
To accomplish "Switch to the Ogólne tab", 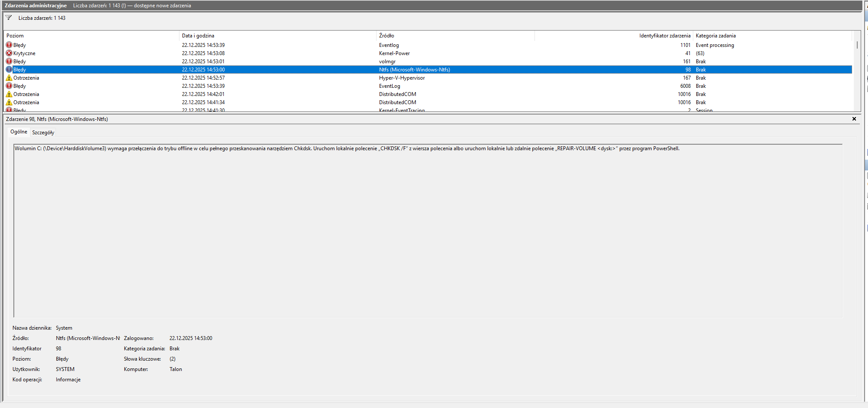I will pos(19,132).
